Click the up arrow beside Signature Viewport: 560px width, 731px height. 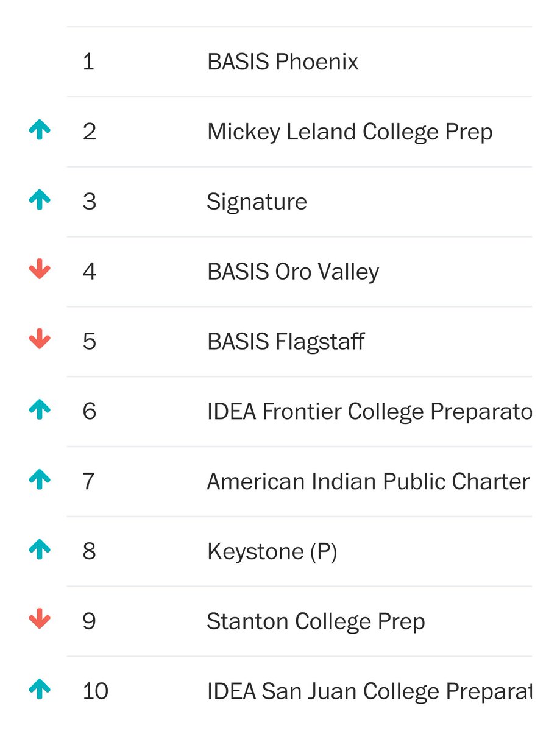coord(40,200)
